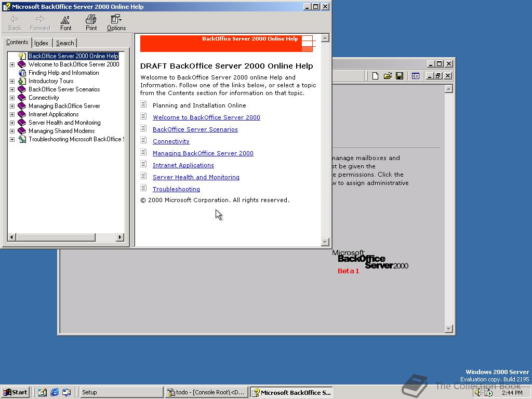Click the book icon beside Welcome to BackOffice Server 2000
This screenshot has width=532, height=399.
pyautogui.click(x=22, y=64)
